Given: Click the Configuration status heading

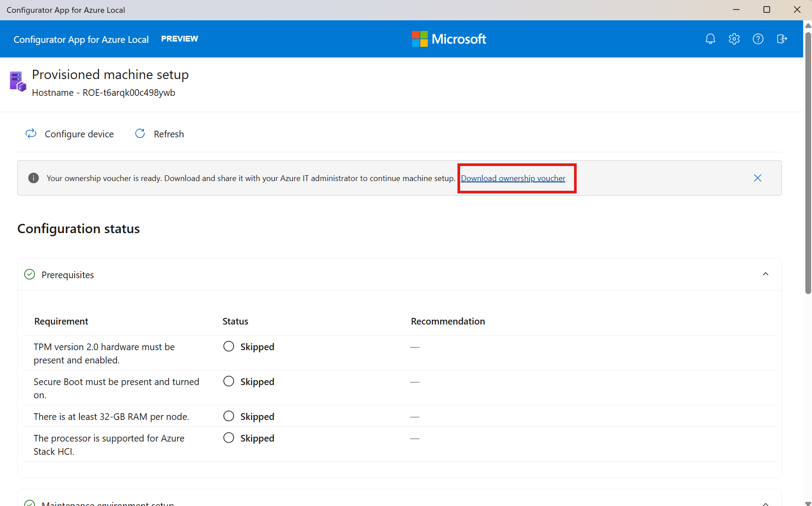Looking at the screenshot, I should 79,229.
